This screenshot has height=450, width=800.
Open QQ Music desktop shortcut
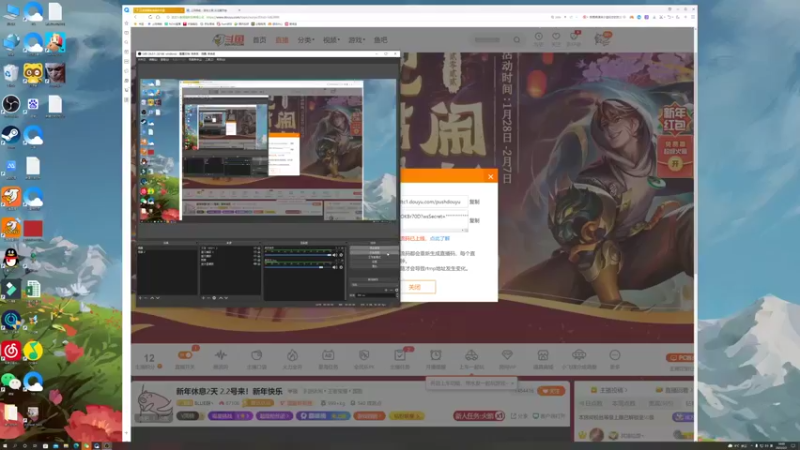pyautogui.click(x=33, y=351)
